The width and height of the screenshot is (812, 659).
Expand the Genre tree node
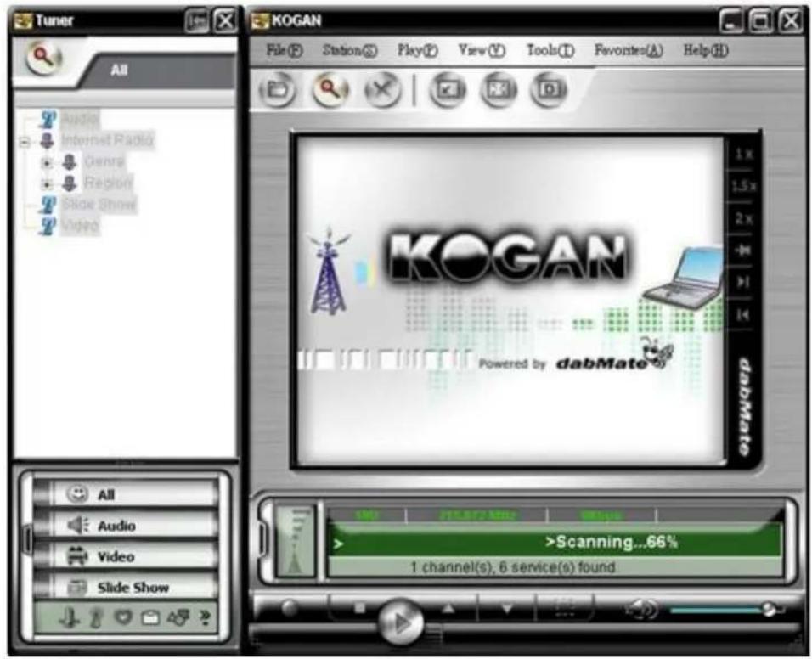pos(47,163)
